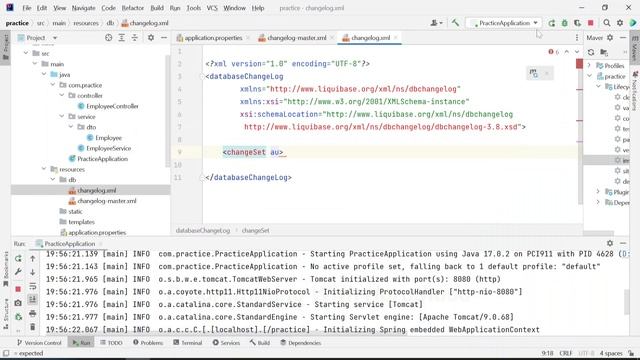Open the Refactor menu
The image size is (640, 360).
click(133, 8)
